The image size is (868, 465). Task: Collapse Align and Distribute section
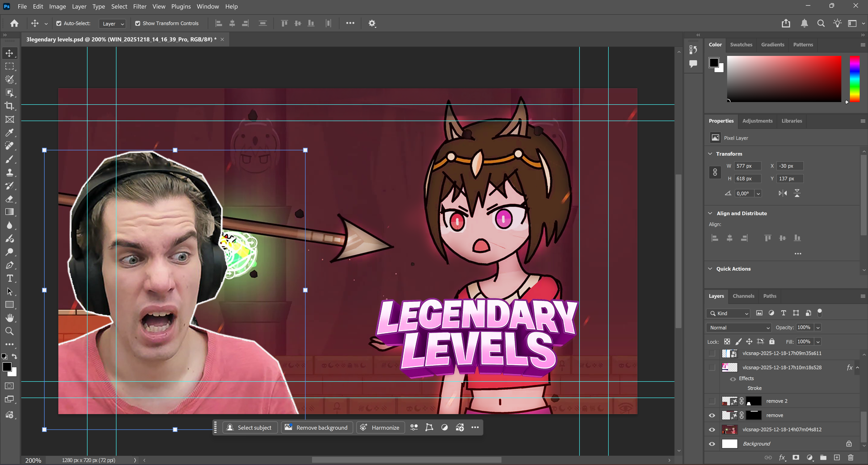[710, 213]
